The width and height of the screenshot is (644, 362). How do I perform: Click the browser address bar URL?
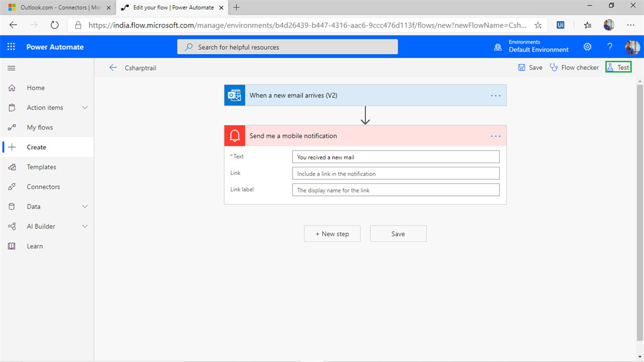pos(307,25)
